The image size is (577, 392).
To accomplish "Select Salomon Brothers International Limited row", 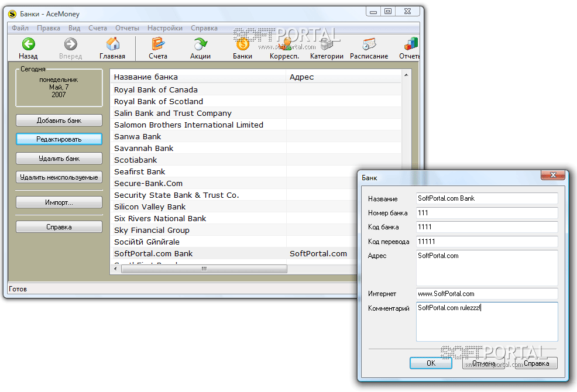I will point(255,125).
